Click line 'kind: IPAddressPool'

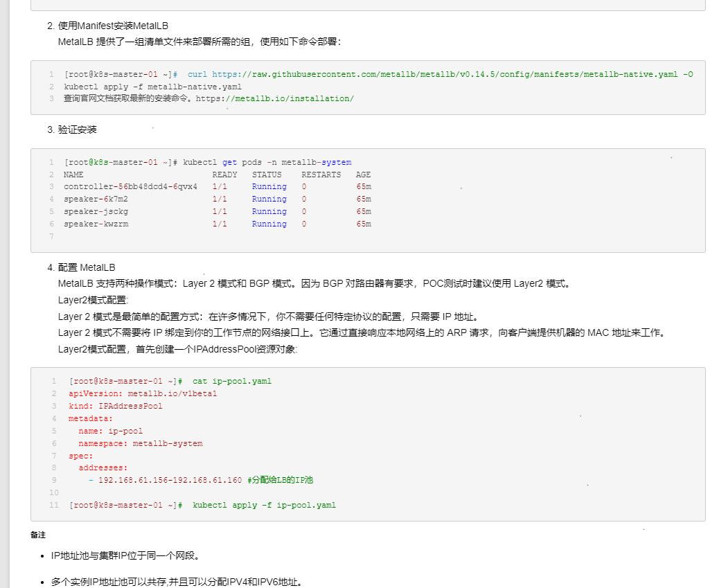116,407
